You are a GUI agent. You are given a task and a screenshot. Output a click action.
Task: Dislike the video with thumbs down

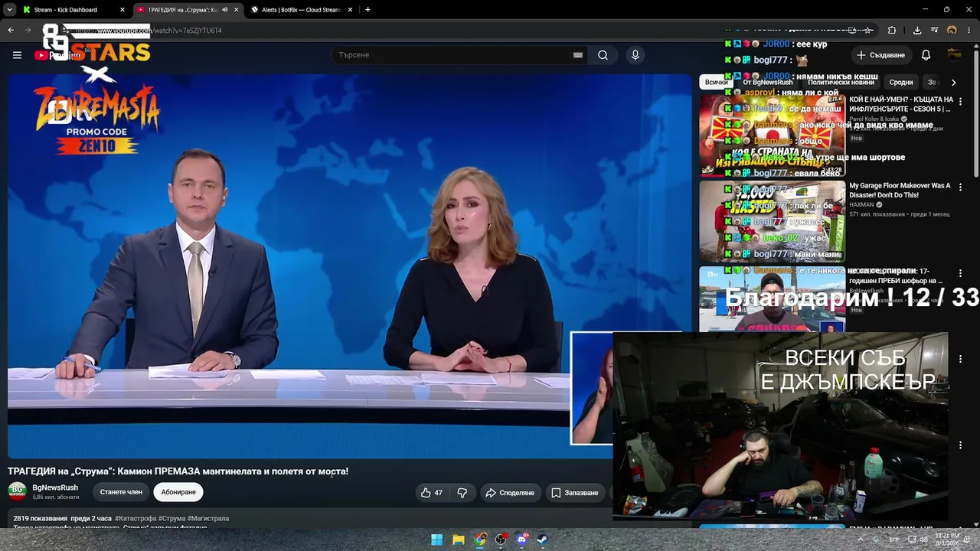tap(462, 493)
